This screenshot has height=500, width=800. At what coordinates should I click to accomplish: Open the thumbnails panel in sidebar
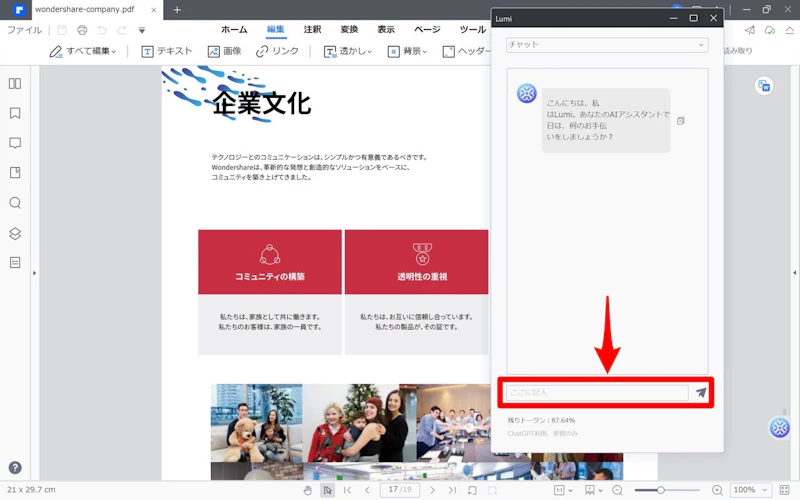(15, 83)
